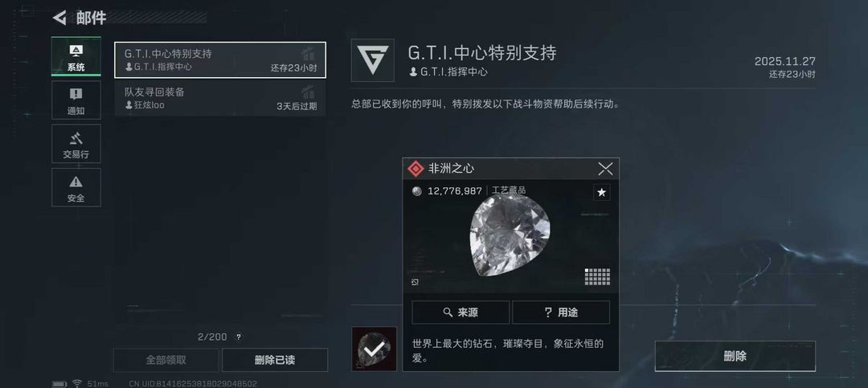The height and width of the screenshot is (388, 868).
Task: Click the 来源 source button
Action: (x=461, y=312)
